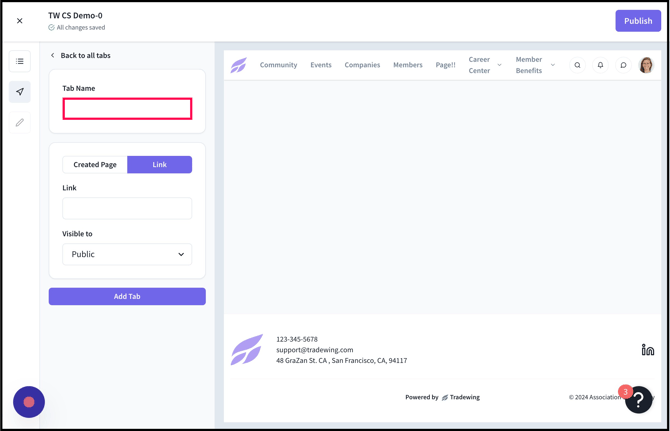This screenshot has height=431, width=670.
Task: Expand the Member Benefits menu
Action: (x=535, y=65)
